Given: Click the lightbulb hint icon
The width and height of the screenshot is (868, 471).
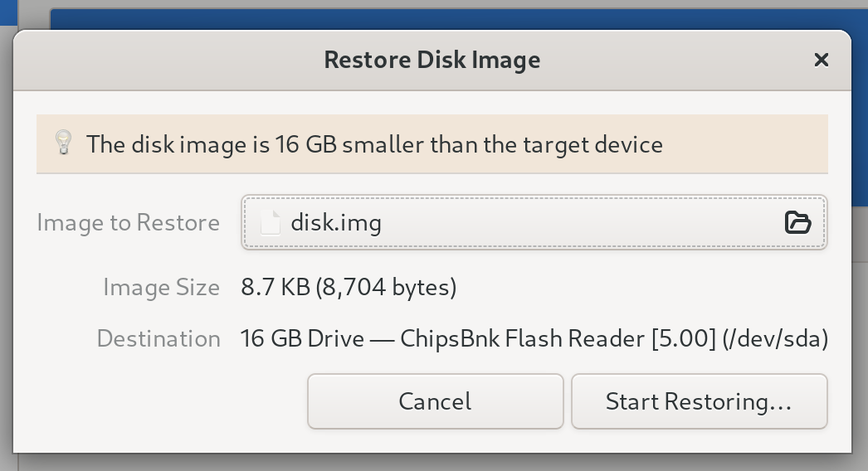Looking at the screenshot, I should [63, 143].
